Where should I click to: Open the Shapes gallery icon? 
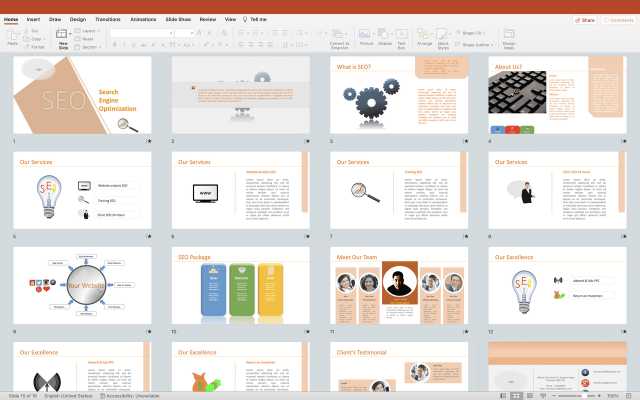point(385,36)
